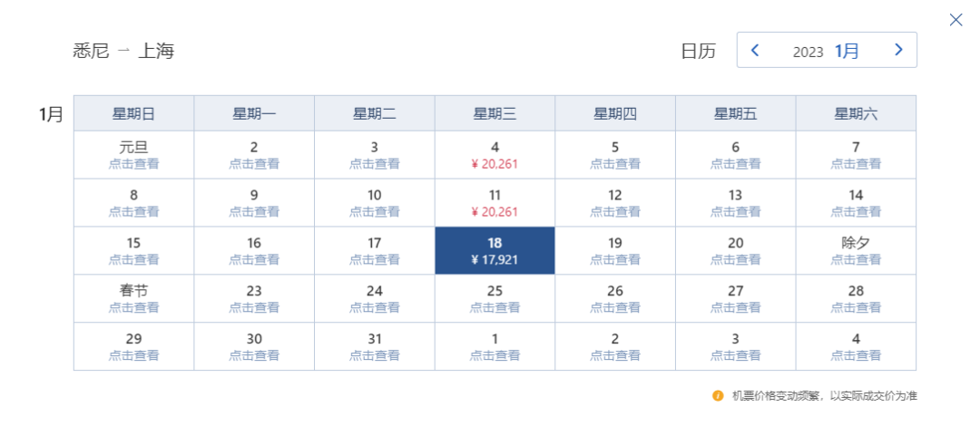Go to previous month arrow

click(755, 51)
